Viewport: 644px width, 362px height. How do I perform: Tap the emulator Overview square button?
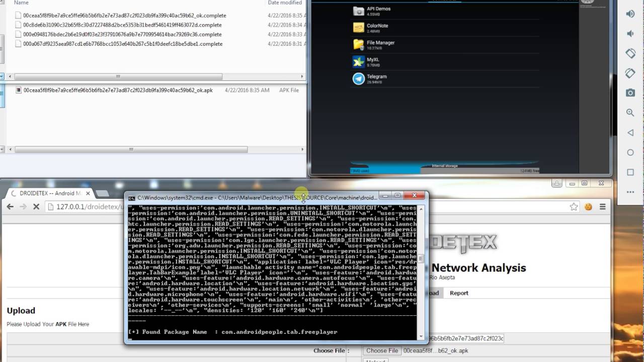(x=630, y=172)
